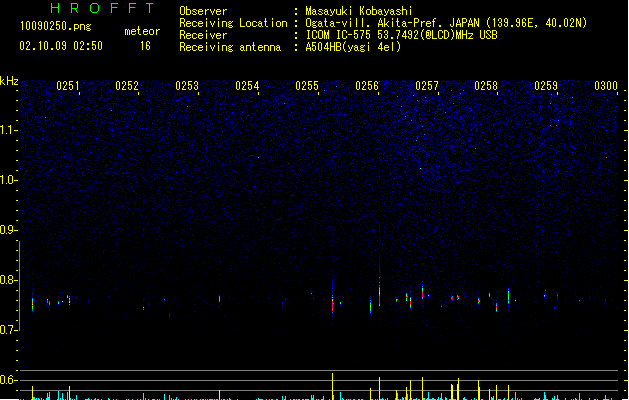Image resolution: width=629 pixels, height=400 pixels.
Task: Click the 0.8 kHz axis label
Action: pos(7,280)
